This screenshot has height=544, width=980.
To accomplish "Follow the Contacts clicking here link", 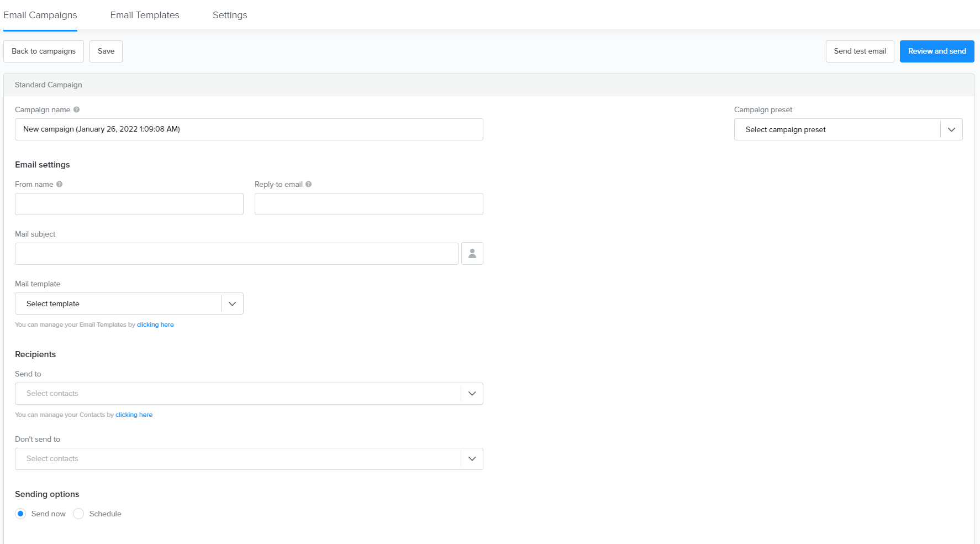I will [x=134, y=415].
